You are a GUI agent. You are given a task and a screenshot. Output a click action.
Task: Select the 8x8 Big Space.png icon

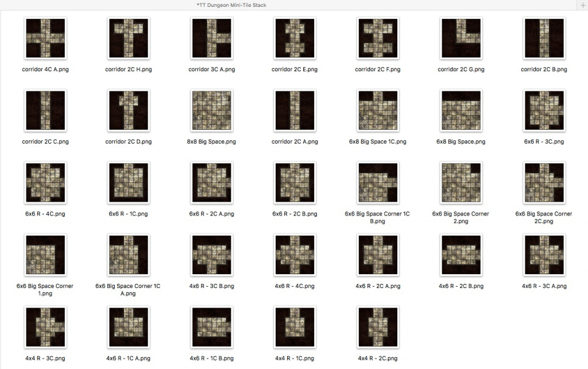pos(211,110)
